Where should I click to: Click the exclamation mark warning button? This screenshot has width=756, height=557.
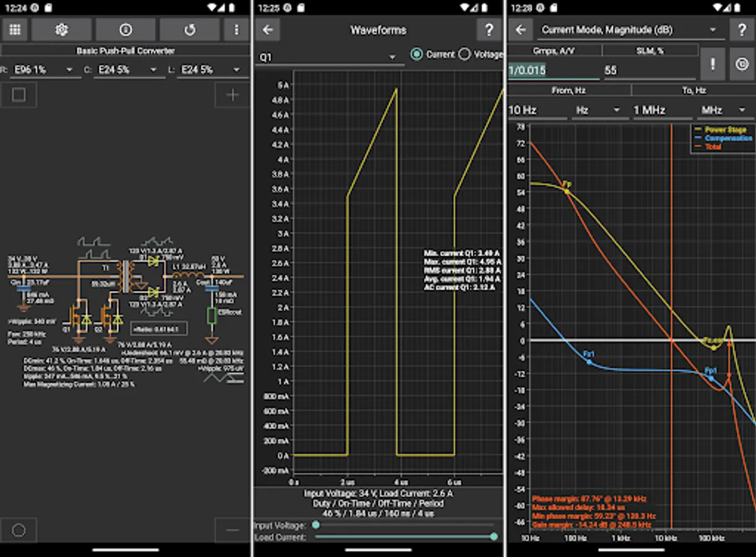point(713,64)
